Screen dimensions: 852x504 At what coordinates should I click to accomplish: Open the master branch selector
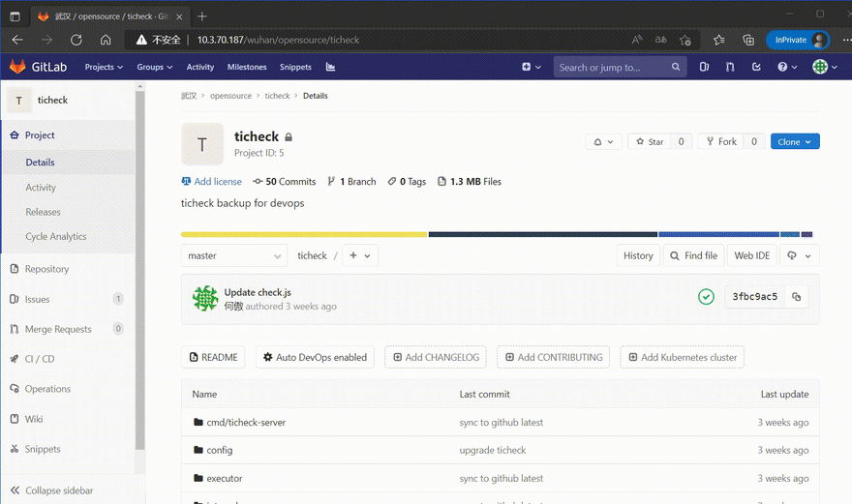[234, 255]
